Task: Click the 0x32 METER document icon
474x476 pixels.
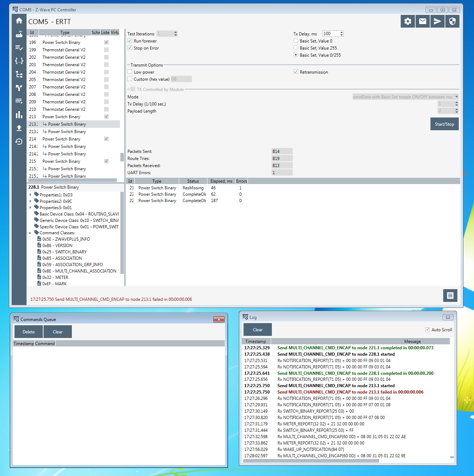Action: click(39, 277)
